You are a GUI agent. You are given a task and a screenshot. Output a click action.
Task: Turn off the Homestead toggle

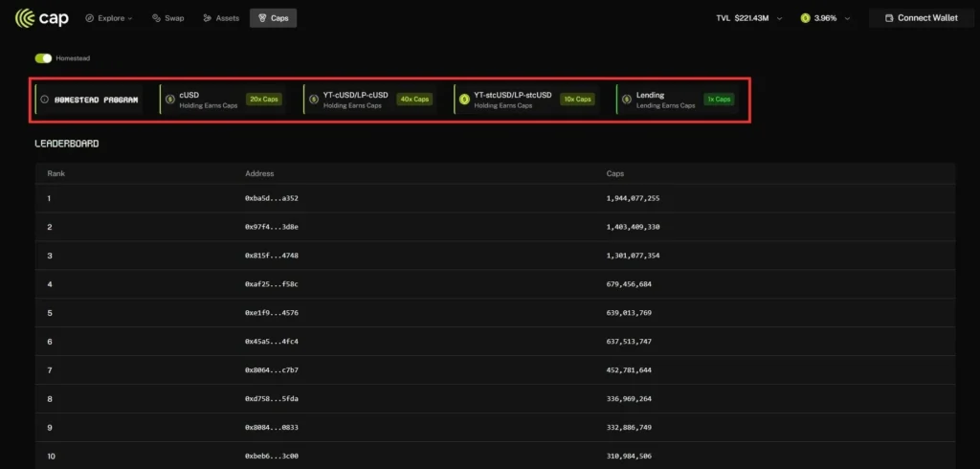click(x=43, y=58)
